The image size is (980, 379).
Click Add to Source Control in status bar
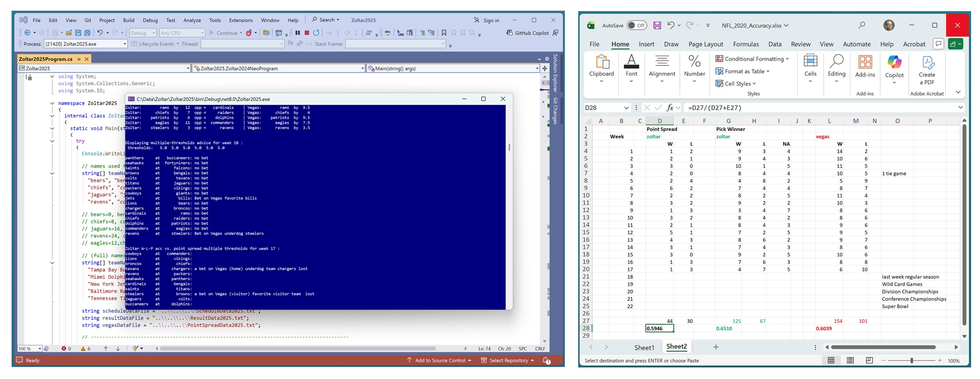point(439,360)
